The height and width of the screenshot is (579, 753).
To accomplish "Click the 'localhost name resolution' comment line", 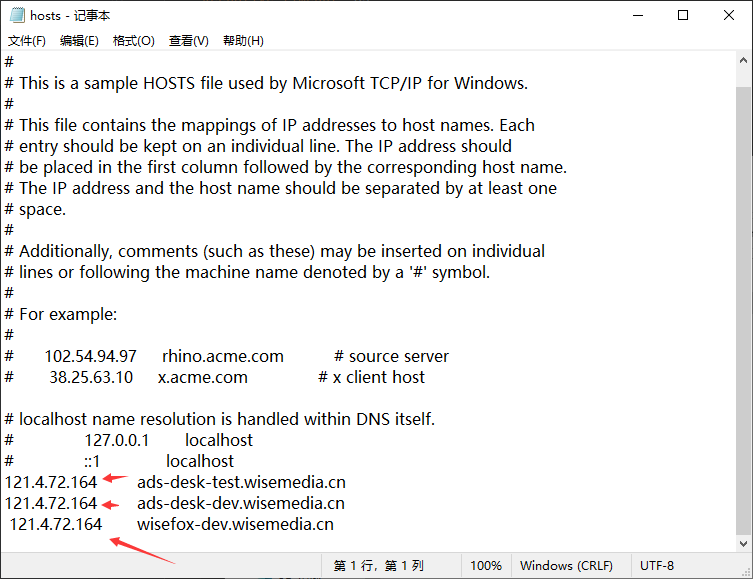I will (x=219, y=419).
